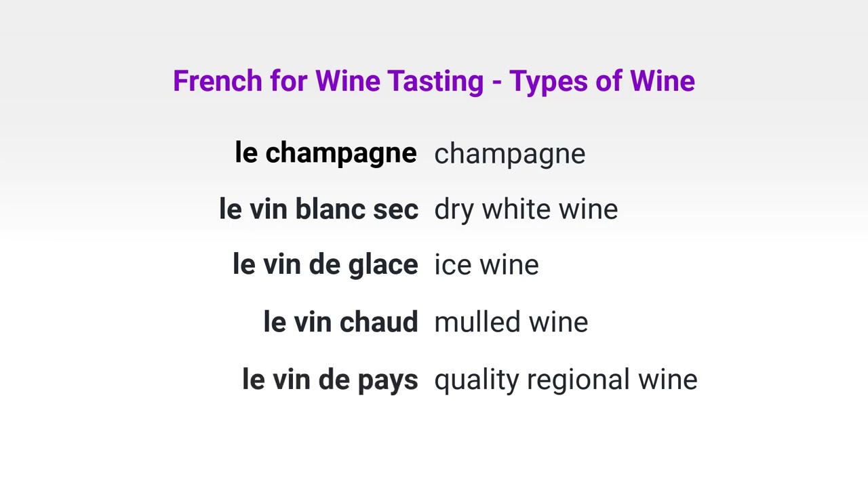Click the word 'French' in the purple title
Image resolution: width=868 pixels, height=488 pixels.
coord(217,81)
